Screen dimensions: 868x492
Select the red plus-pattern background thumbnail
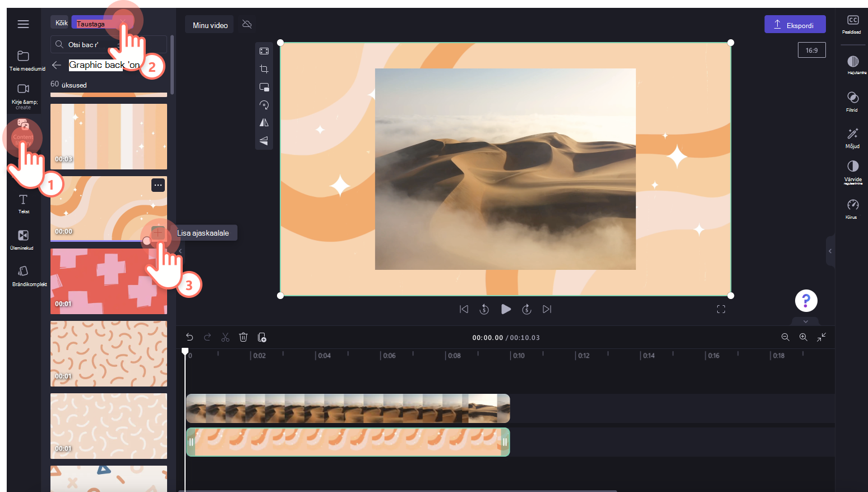click(109, 281)
